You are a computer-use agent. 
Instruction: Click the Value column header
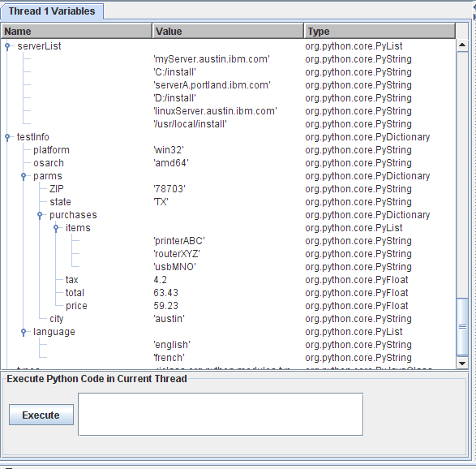[x=228, y=32]
